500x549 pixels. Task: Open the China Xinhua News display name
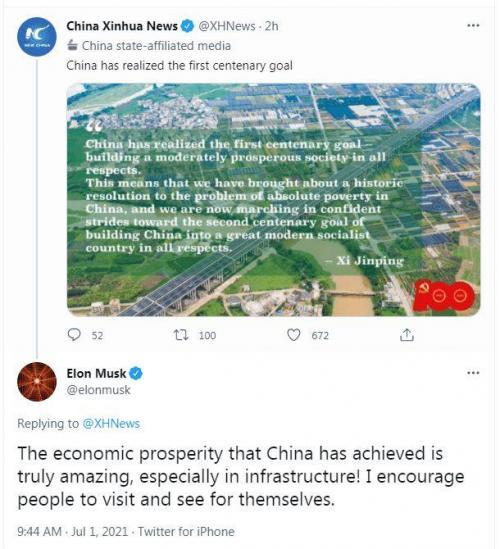point(122,26)
